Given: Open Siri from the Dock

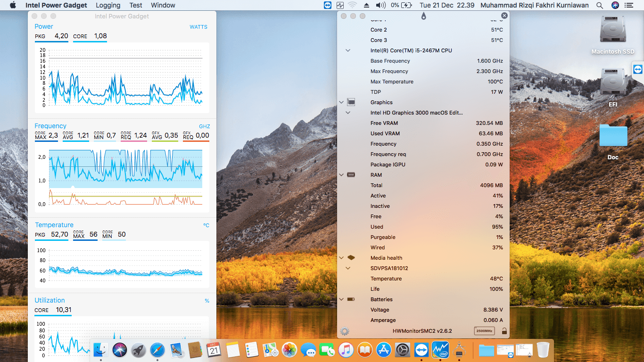Looking at the screenshot, I should [120, 349].
